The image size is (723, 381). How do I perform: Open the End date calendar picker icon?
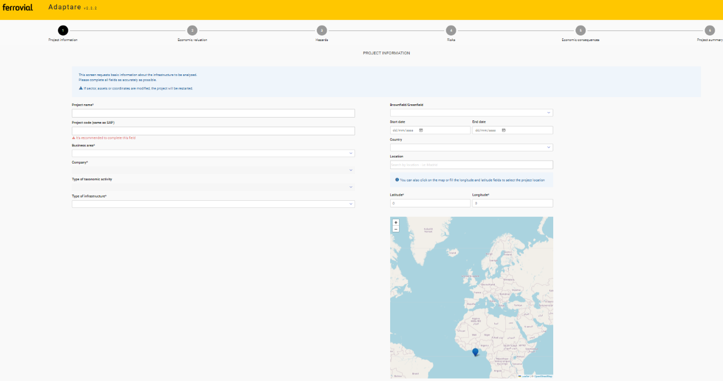[x=504, y=131]
